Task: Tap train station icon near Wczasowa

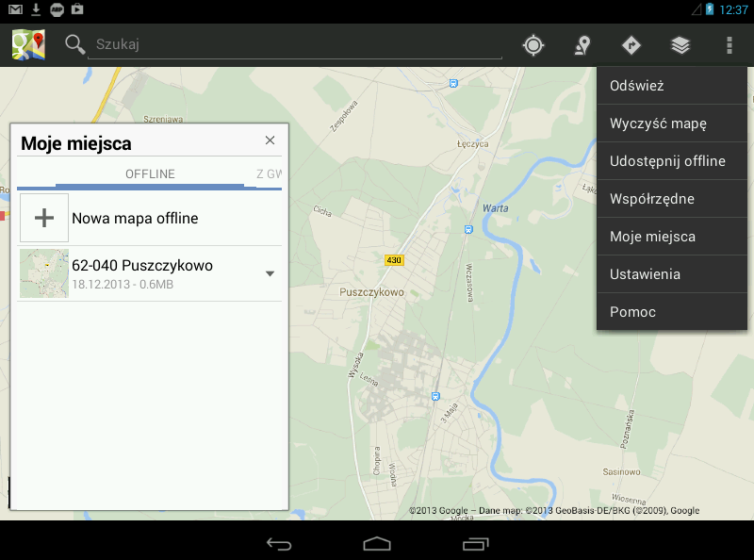Action: 468,229
